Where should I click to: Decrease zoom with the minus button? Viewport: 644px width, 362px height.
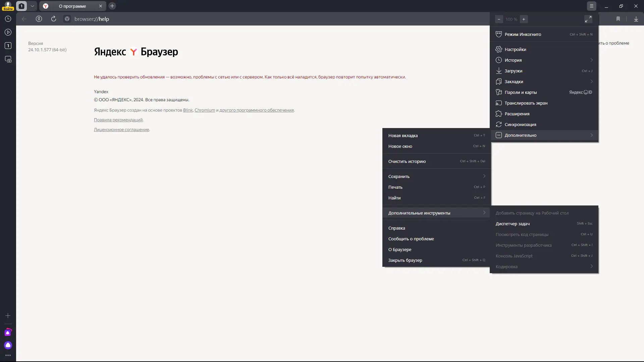click(x=499, y=19)
